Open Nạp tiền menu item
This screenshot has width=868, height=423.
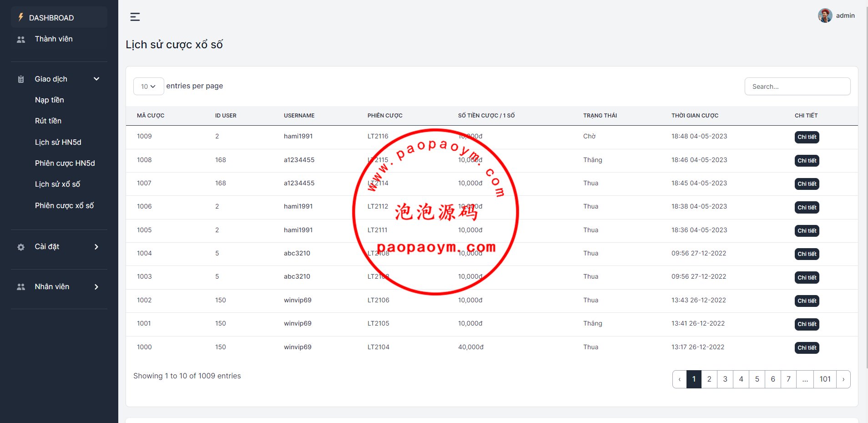coord(50,100)
